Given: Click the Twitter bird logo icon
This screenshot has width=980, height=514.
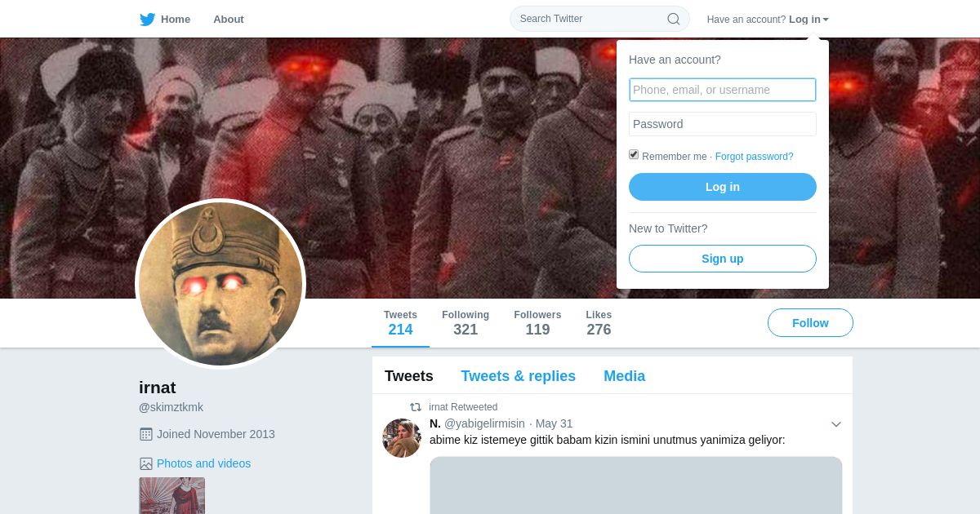Looking at the screenshot, I should point(147,19).
